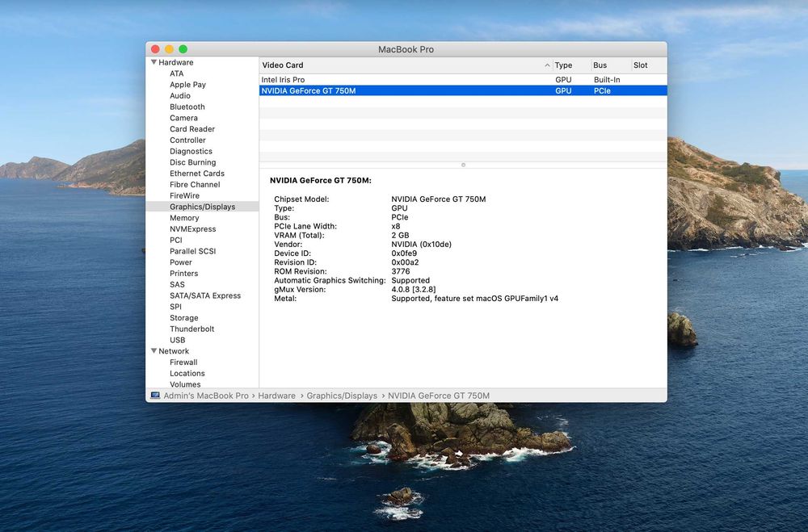Open the Camera section
808x532 pixels.
(x=183, y=118)
